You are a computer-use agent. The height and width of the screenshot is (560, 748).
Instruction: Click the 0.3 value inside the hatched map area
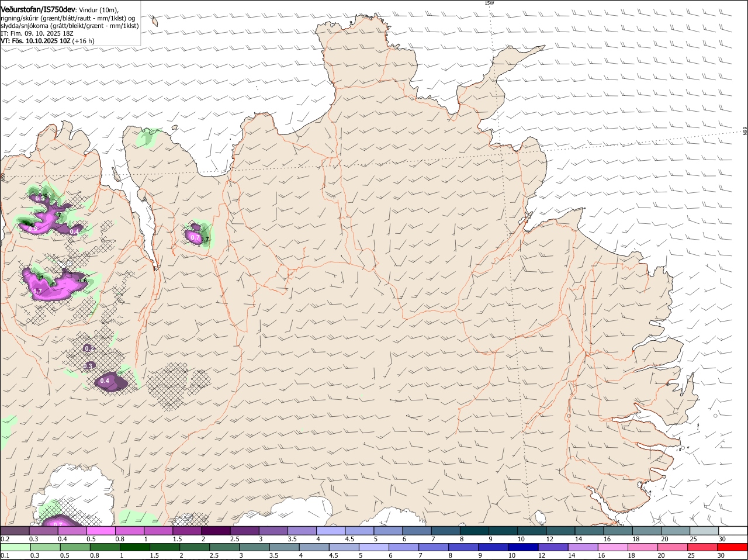coord(89,366)
